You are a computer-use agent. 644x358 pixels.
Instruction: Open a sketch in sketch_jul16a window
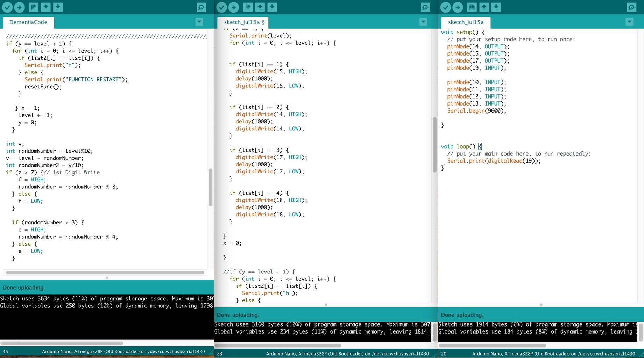pos(260,7)
